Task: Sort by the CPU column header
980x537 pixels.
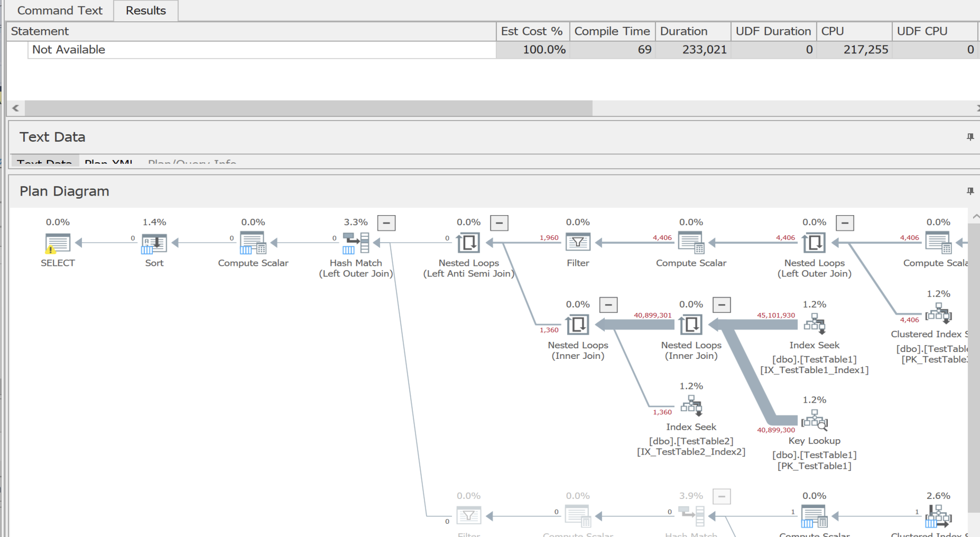Action: coord(855,31)
